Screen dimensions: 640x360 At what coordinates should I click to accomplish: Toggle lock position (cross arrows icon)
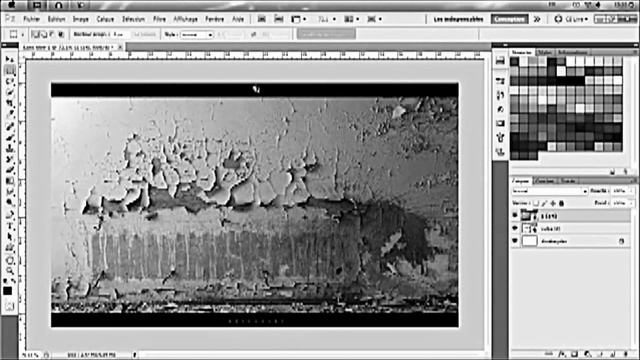553,203
